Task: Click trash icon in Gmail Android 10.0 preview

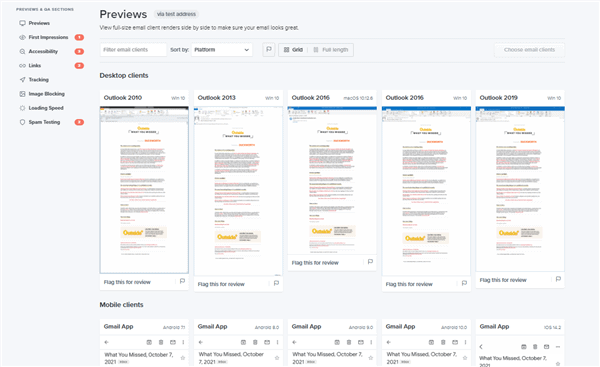Action: tap(443, 342)
